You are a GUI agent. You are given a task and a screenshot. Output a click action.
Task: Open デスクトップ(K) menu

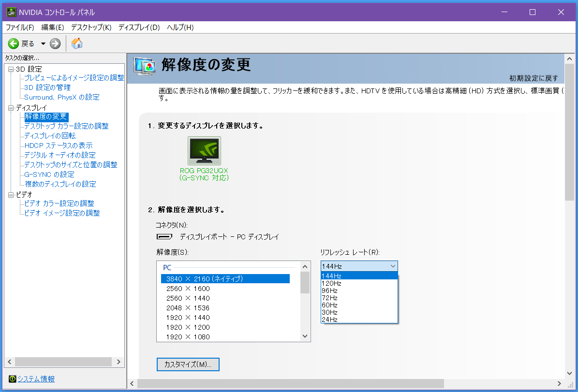point(91,27)
